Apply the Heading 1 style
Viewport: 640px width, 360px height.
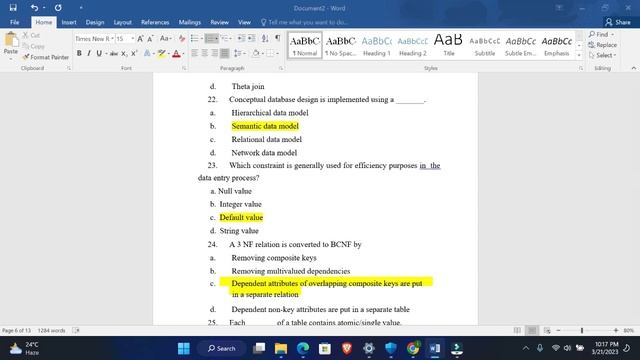tap(376, 46)
